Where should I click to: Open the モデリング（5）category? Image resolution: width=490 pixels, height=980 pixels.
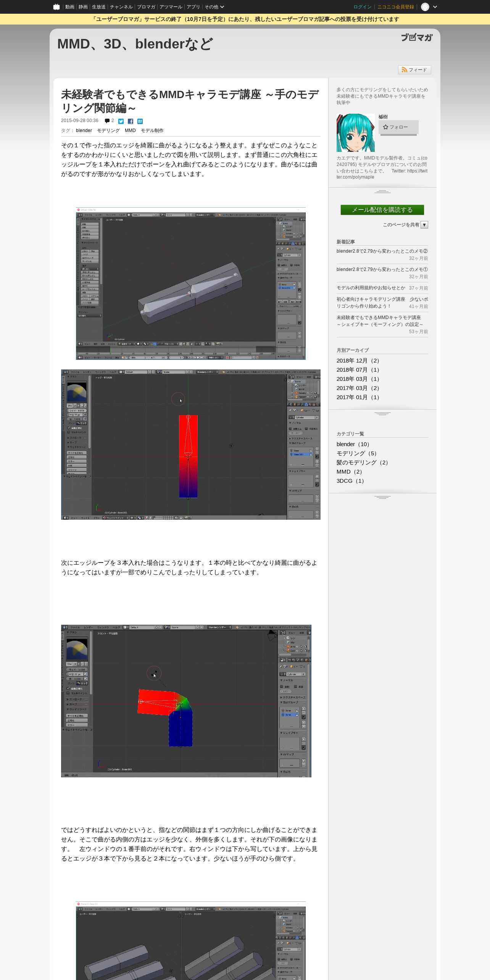(x=358, y=453)
